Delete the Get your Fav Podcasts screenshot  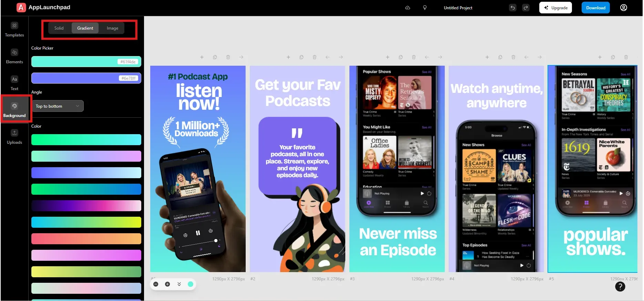pyautogui.click(x=315, y=57)
